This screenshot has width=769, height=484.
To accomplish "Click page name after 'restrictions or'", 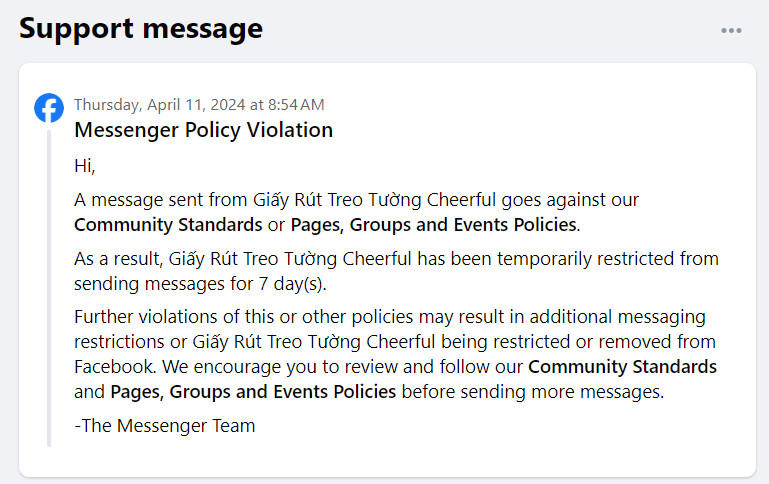I will coord(313,342).
